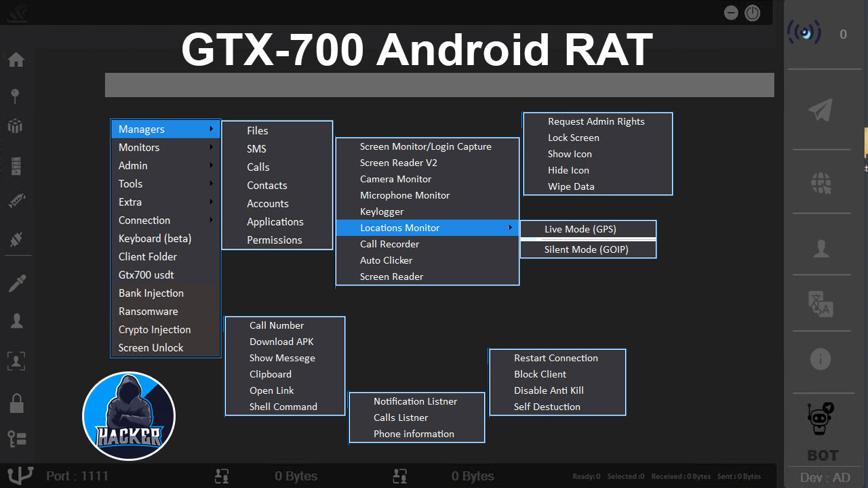This screenshot has height=488, width=868.
Task: Click the padlock icon in left sidebar
Action: [x=16, y=403]
